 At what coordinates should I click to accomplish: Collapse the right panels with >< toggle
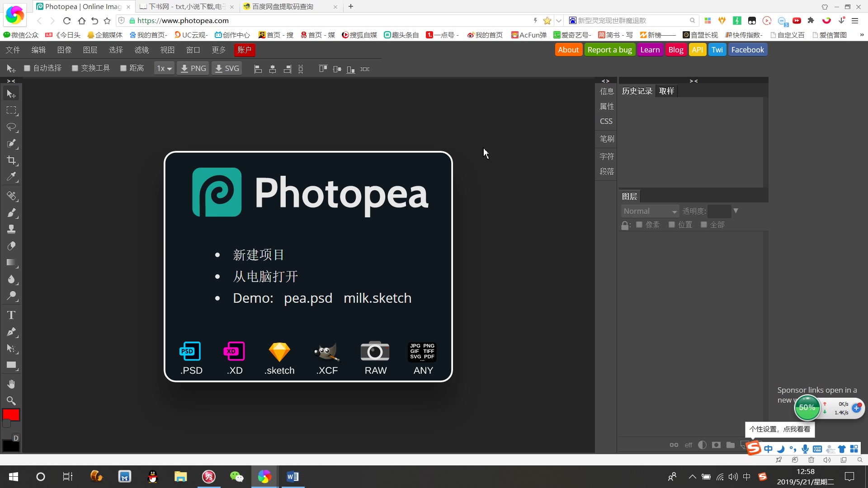point(693,81)
